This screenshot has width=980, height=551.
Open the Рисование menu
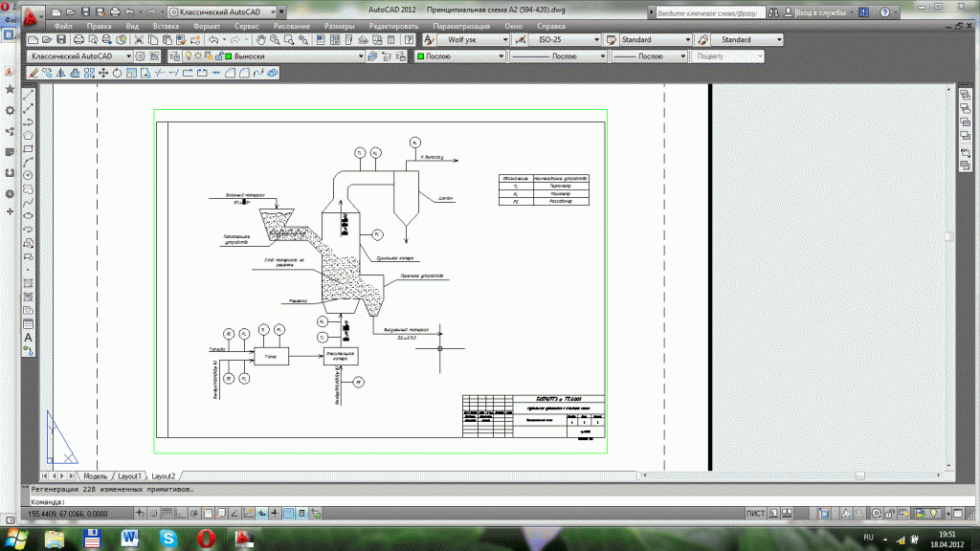291,26
